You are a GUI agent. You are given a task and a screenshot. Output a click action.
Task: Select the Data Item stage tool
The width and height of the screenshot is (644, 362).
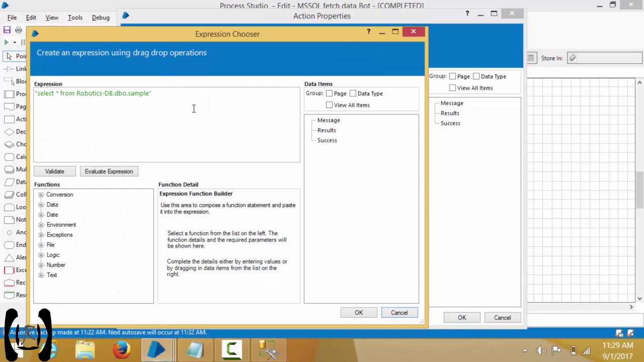click(14, 182)
